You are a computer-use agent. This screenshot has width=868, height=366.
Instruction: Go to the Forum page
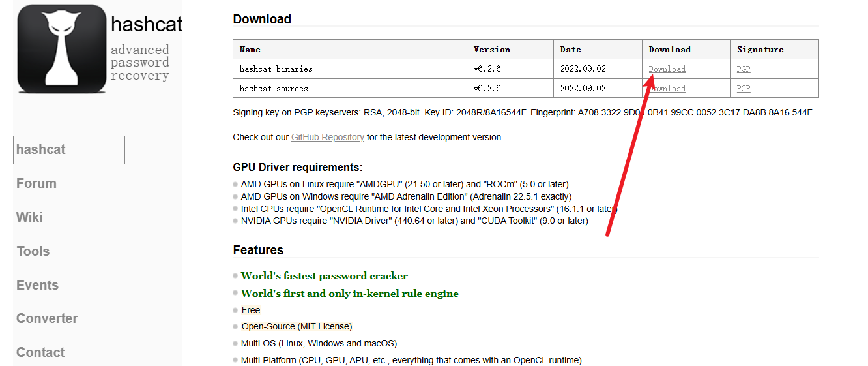36,183
